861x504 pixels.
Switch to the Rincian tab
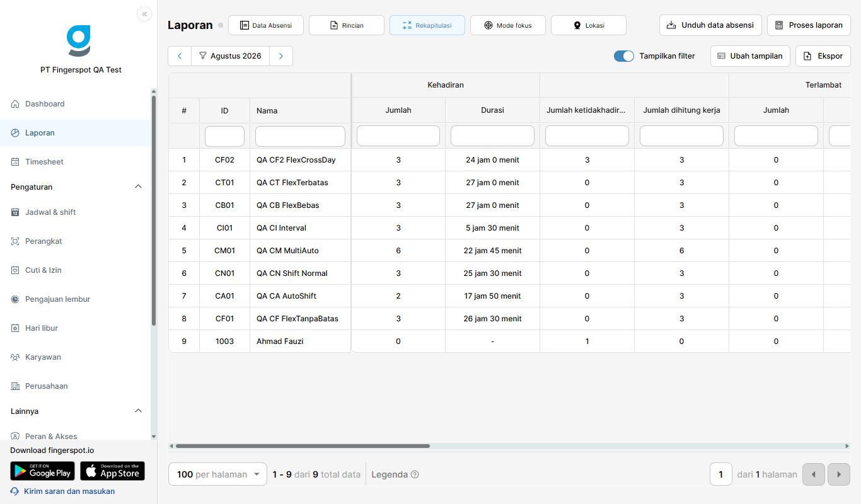point(347,25)
